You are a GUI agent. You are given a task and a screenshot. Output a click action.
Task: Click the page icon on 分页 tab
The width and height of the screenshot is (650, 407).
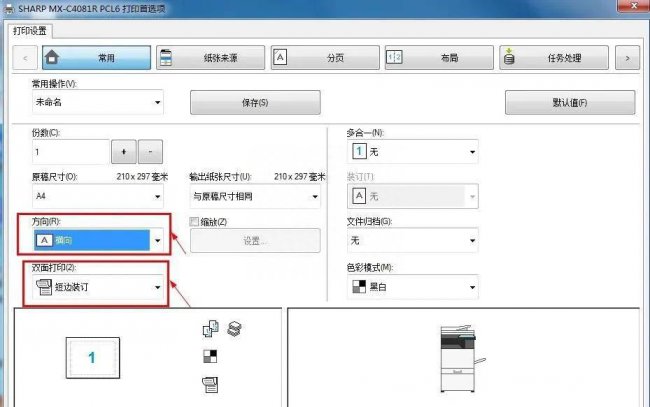280,57
